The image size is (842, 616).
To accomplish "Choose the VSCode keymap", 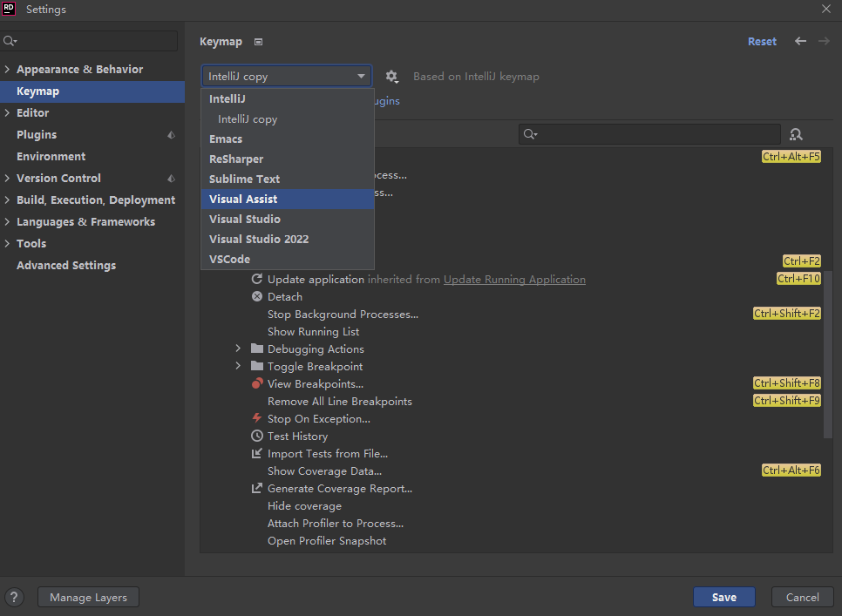I will [x=288, y=259].
